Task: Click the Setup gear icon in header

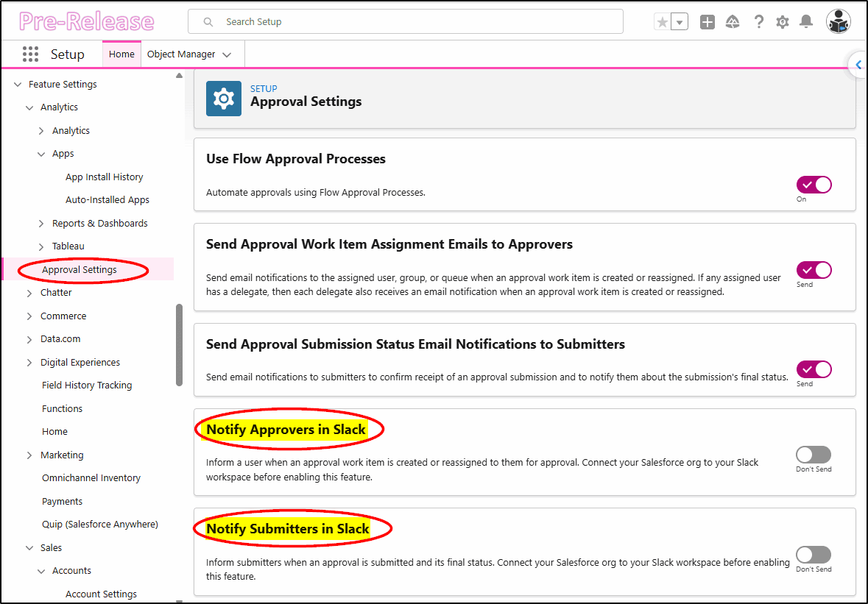Action: pyautogui.click(x=782, y=22)
